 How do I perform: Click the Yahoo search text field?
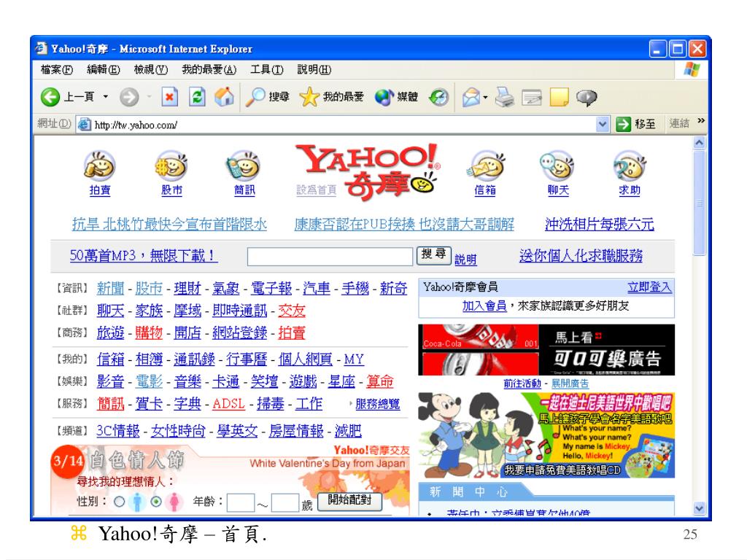tap(330, 256)
